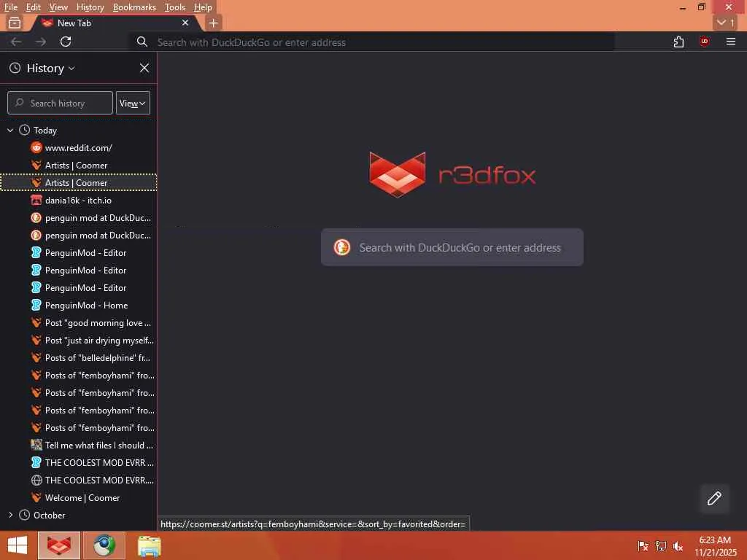Click the Search history field
This screenshot has height=560, width=747.
pyautogui.click(x=60, y=104)
